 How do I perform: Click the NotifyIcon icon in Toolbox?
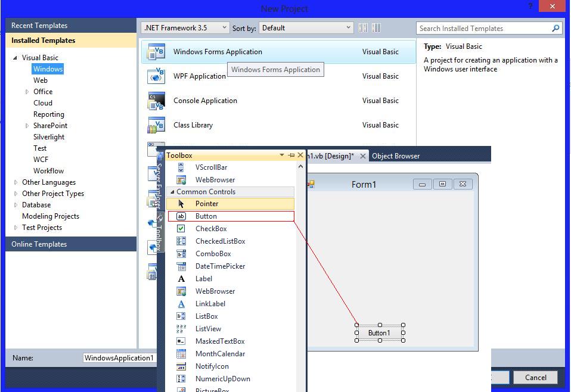181,366
